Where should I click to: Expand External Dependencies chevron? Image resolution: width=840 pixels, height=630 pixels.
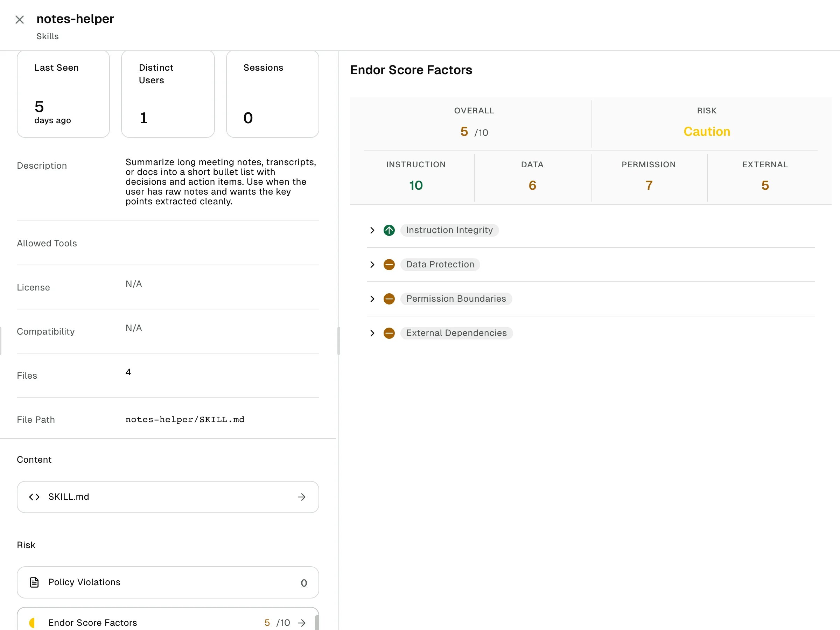tap(372, 333)
